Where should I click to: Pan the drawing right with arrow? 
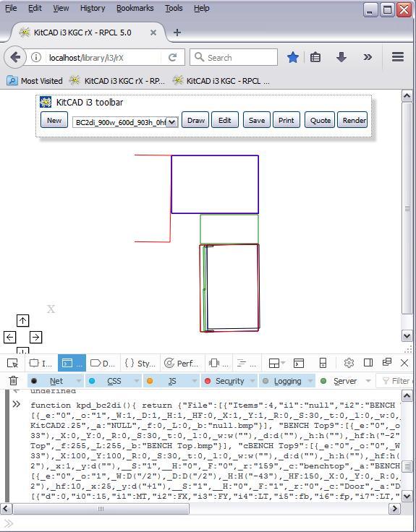point(35,338)
